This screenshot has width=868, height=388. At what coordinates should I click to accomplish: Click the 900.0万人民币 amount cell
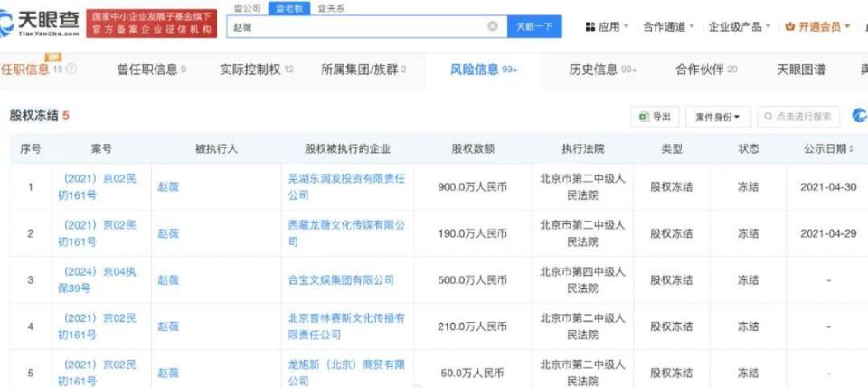pos(472,187)
